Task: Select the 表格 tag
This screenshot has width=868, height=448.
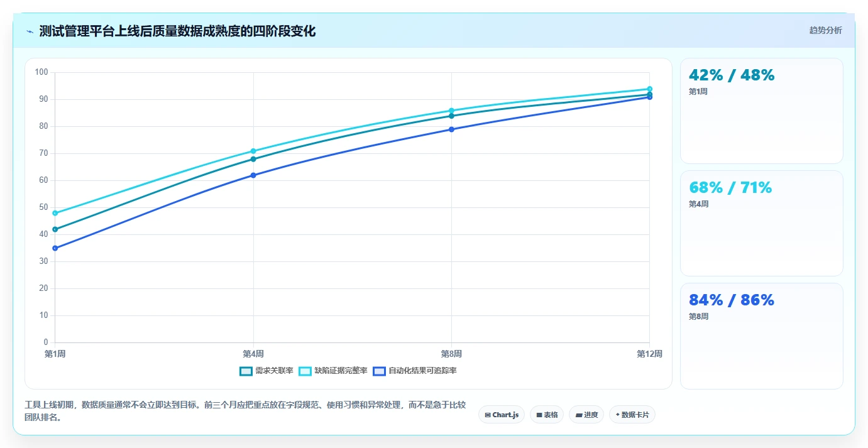Action: point(547,415)
